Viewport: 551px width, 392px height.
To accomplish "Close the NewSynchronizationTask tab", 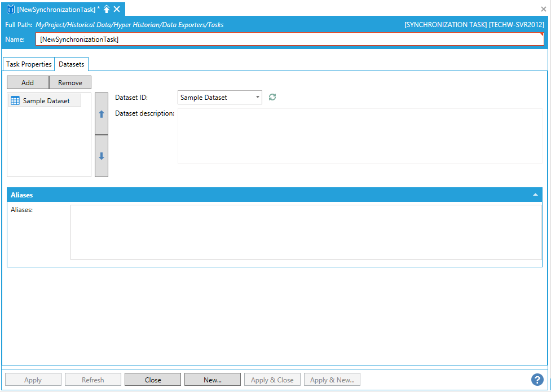I will [x=117, y=9].
